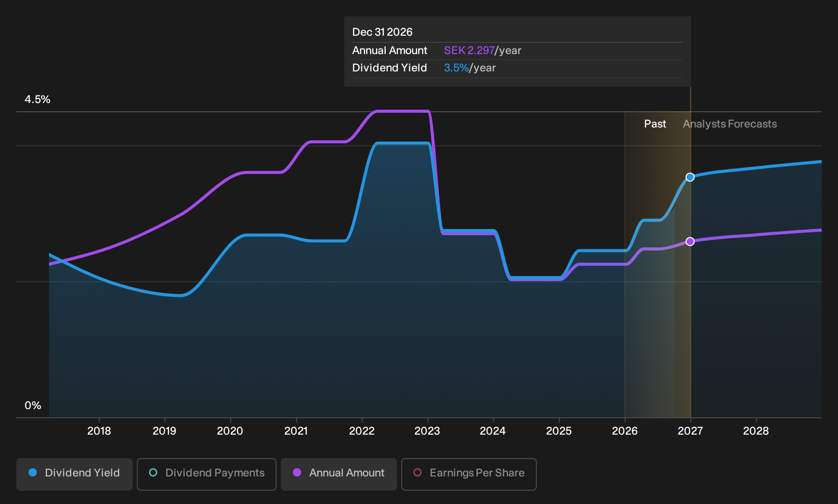The image size is (838, 504).
Task: Click the 2022 x-axis label
Action: click(362, 431)
